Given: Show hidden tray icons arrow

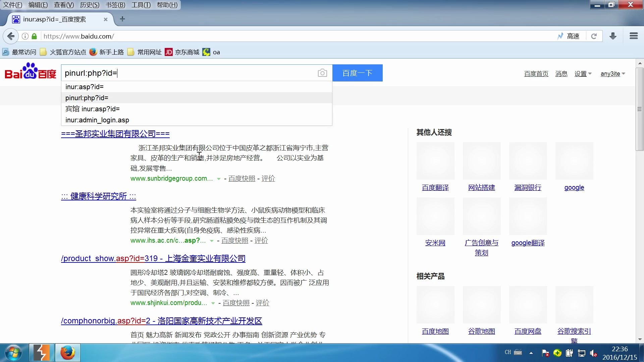Looking at the screenshot, I should (531, 353).
